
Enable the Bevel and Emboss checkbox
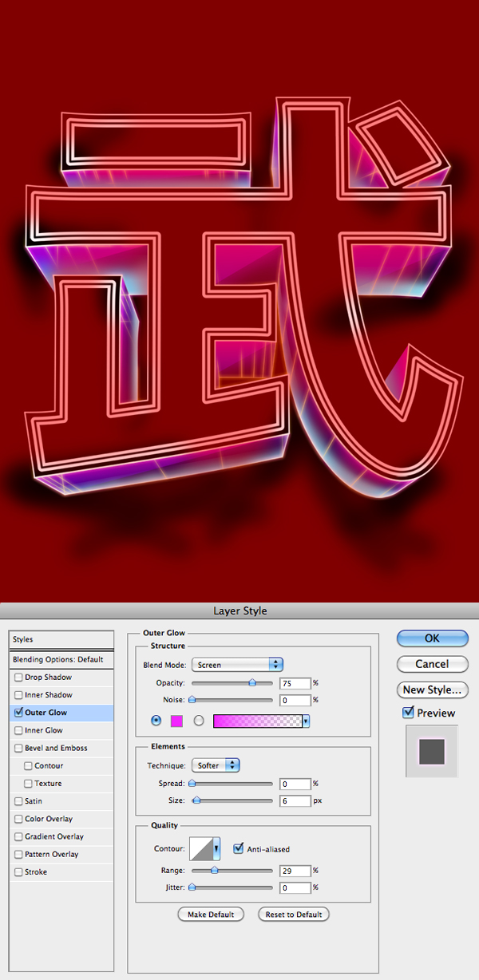pos(18,749)
